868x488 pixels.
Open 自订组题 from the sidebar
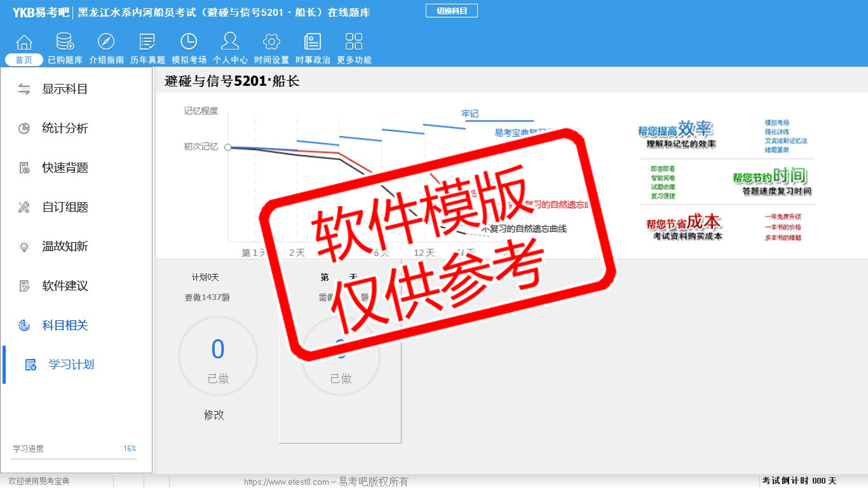point(64,207)
